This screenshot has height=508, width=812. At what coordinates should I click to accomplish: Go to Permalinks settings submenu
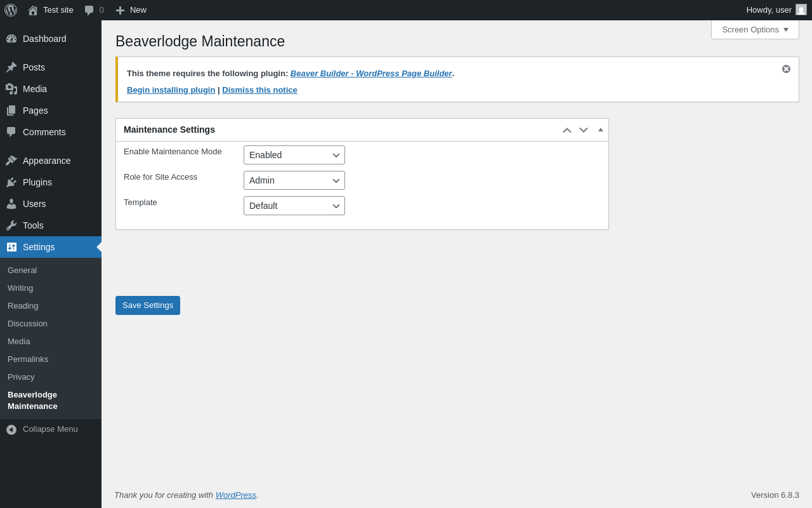[28, 359]
